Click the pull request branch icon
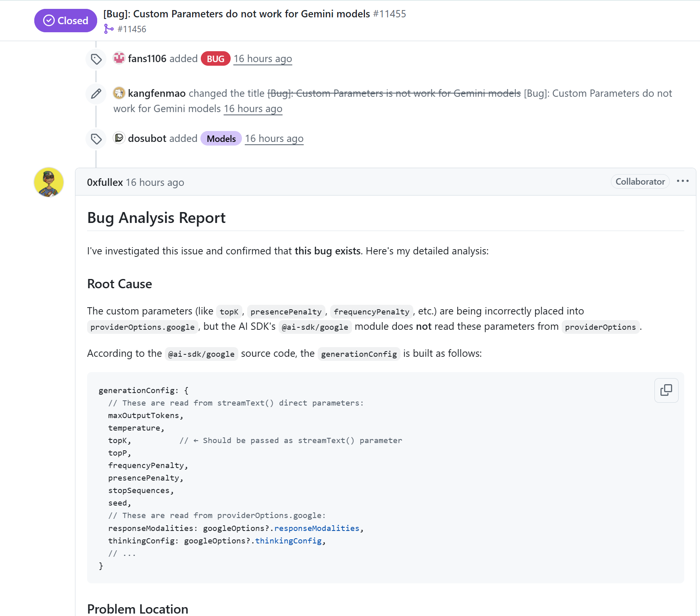This screenshot has width=700, height=616. tap(108, 29)
